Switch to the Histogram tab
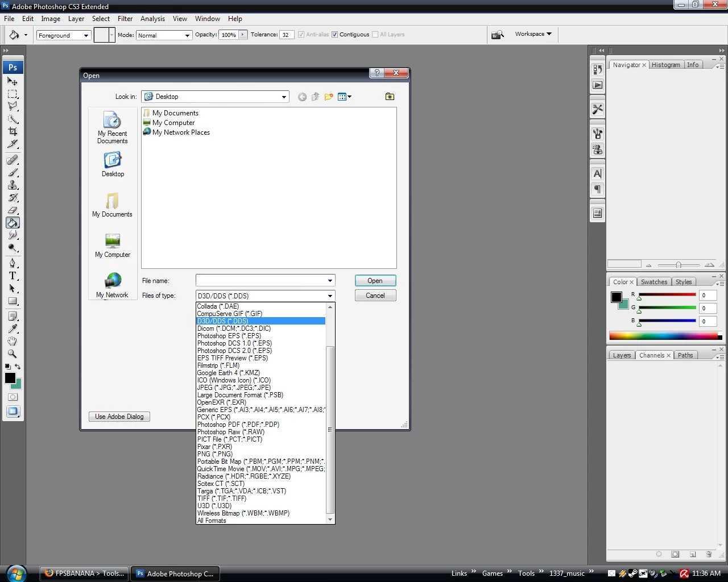 666,64
